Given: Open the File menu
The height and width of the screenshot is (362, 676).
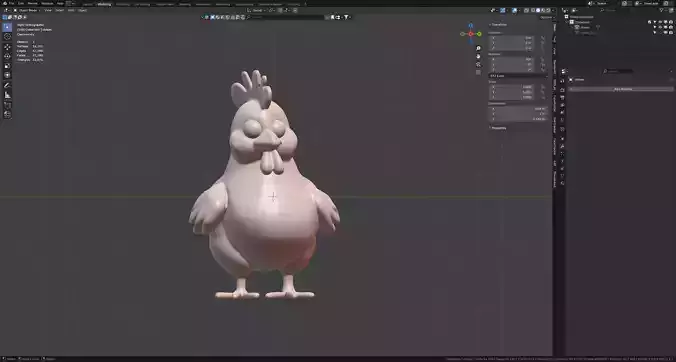Looking at the screenshot, I should pyautogui.click(x=12, y=3).
